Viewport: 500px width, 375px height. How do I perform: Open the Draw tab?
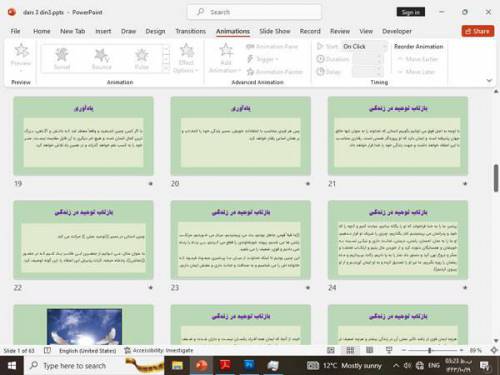coord(128,31)
